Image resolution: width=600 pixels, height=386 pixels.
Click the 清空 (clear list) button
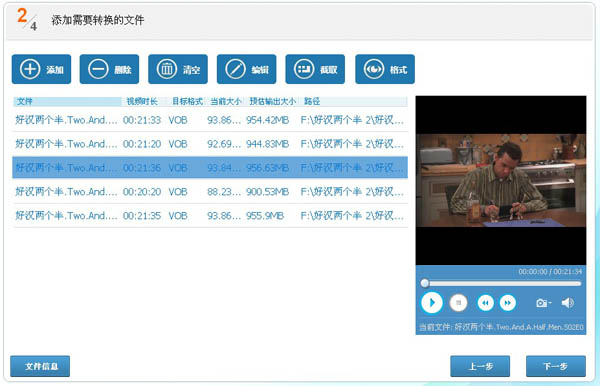[178, 69]
